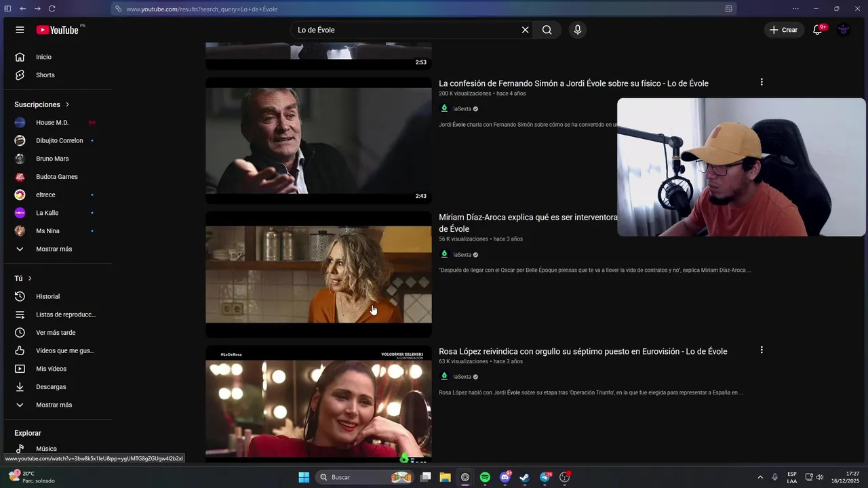Click laSexta avatar under Rosa López video
Screen dimensions: 868x488
click(444, 376)
